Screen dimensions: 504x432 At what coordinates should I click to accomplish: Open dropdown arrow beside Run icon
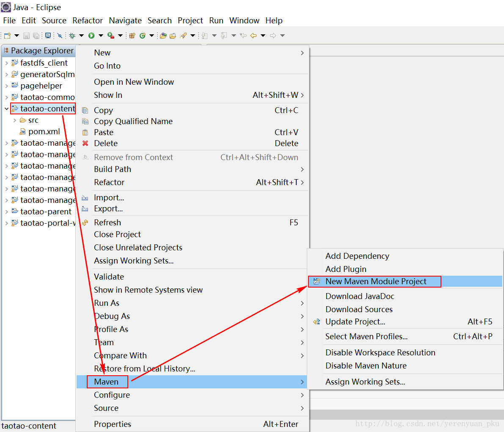click(101, 36)
